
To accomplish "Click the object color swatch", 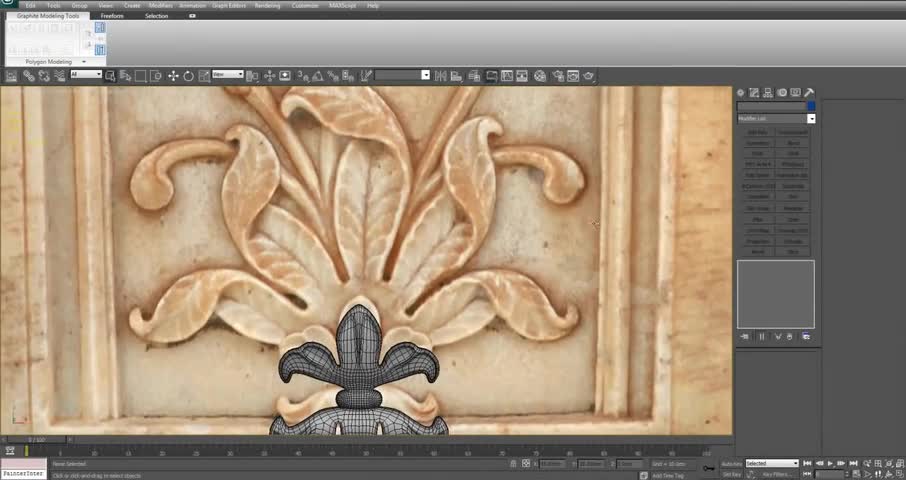I will click(811, 106).
